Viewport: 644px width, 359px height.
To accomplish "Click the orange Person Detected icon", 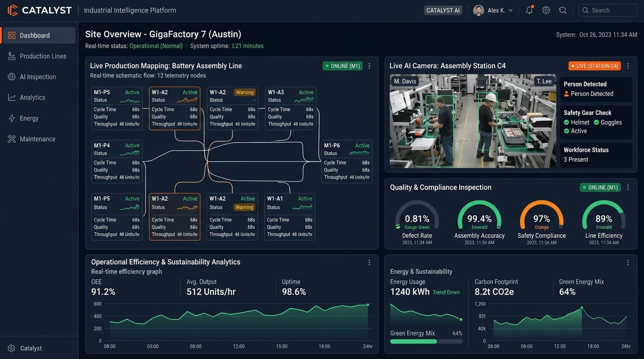I will tap(566, 94).
